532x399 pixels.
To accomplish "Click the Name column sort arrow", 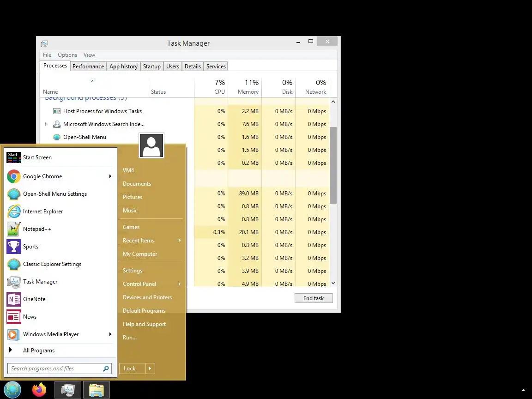I will [x=92, y=81].
